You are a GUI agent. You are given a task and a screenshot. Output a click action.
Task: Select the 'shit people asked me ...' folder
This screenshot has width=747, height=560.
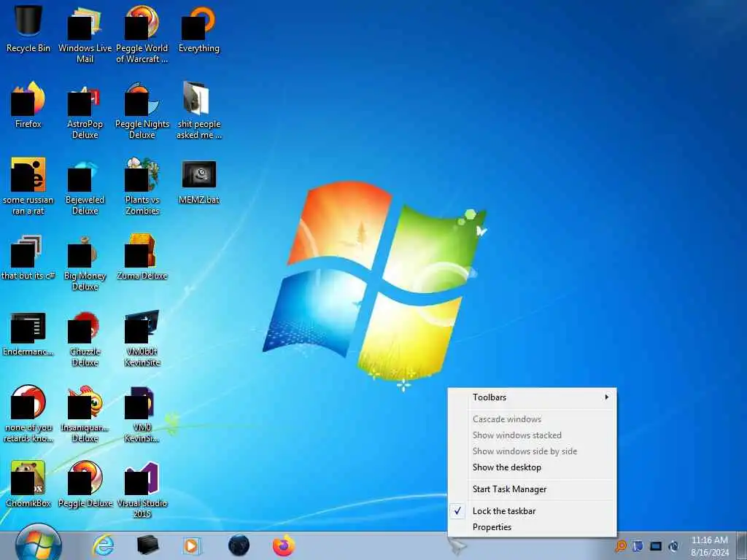(x=198, y=109)
